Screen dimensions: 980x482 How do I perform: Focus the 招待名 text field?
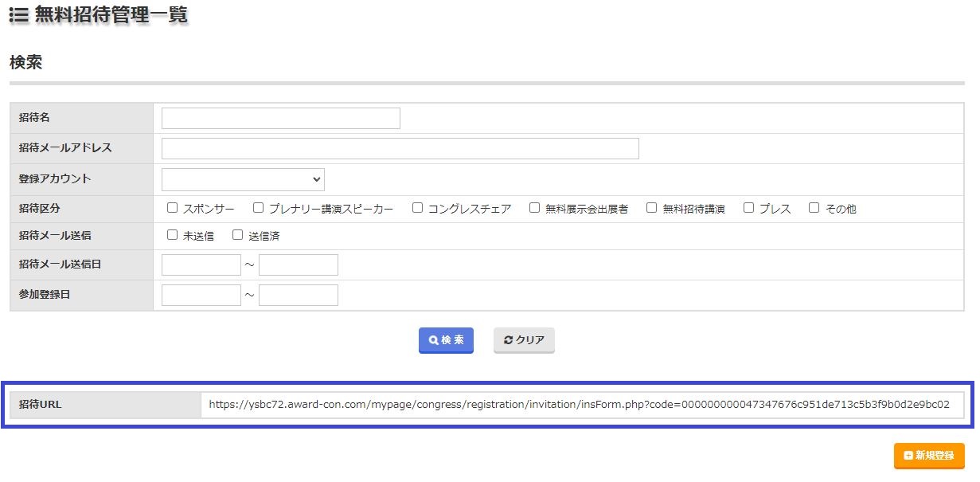(280, 119)
